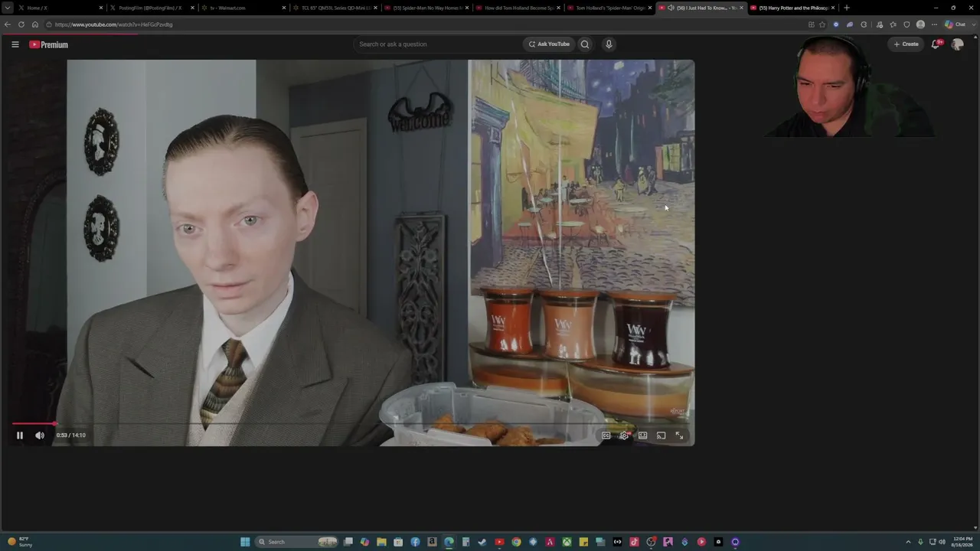This screenshot has width=980, height=551.
Task: Open the Windows Start menu
Action: tap(245, 542)
